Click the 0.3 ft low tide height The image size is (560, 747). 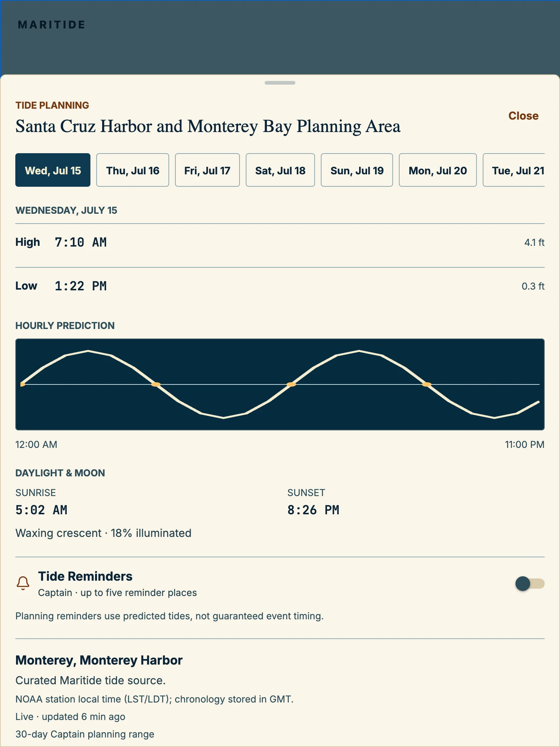tap(533, 286)
